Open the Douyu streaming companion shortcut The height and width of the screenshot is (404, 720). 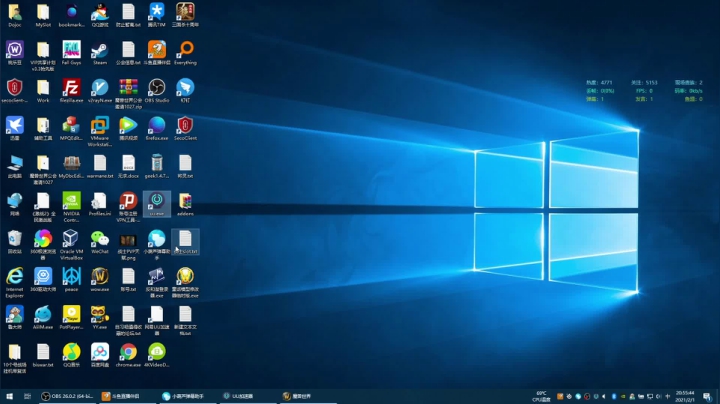coord(157,53)
